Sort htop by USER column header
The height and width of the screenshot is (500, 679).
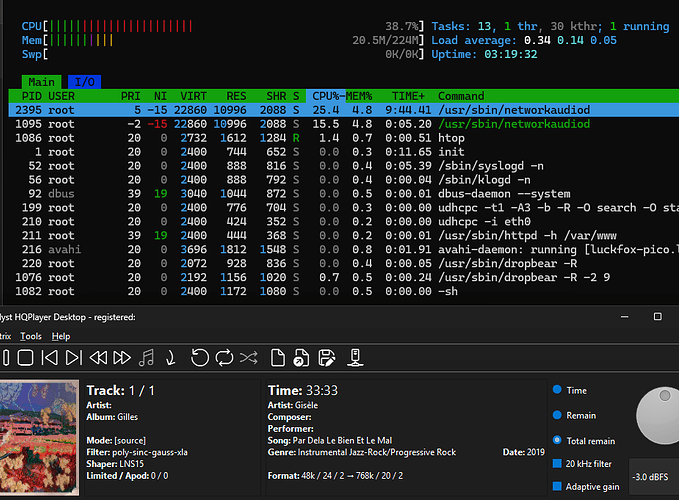(x=61, y=96)
